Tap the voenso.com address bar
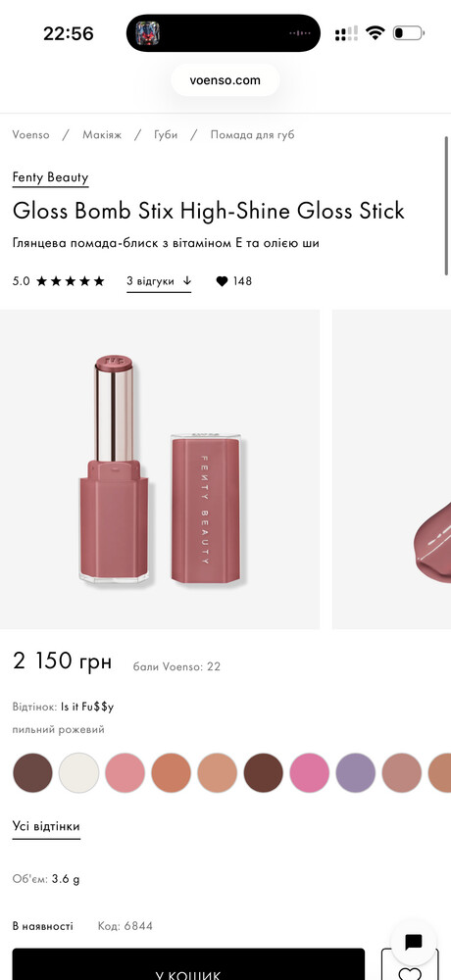451x980 pixels. coord(225,80)
